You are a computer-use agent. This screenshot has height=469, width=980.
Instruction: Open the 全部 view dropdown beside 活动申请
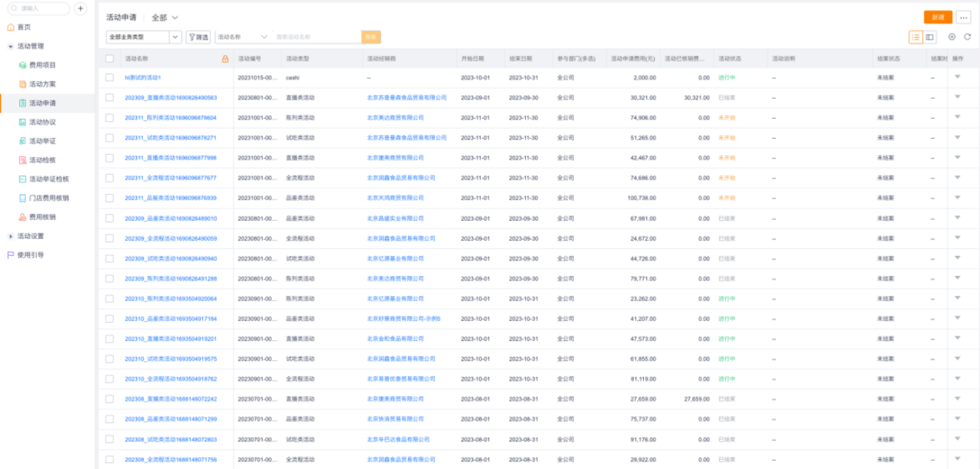[x=165, y=17]
